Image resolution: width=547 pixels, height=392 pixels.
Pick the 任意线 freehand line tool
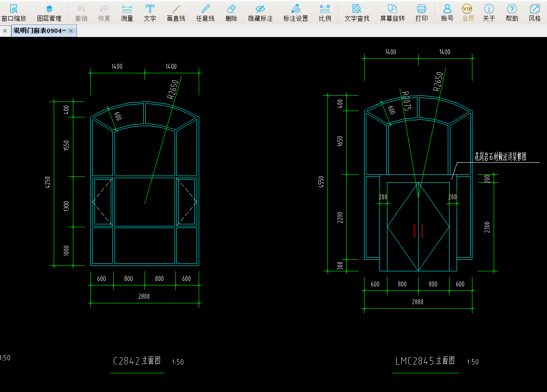pyautogui.click(x=205, y=13)
